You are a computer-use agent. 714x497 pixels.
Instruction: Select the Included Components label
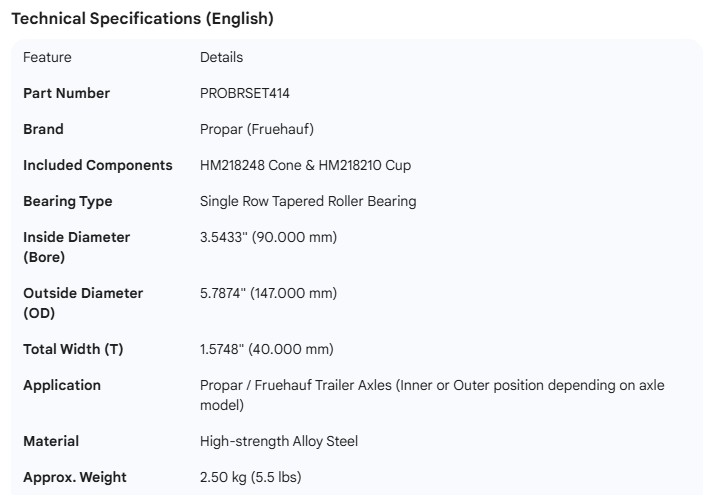98,165
